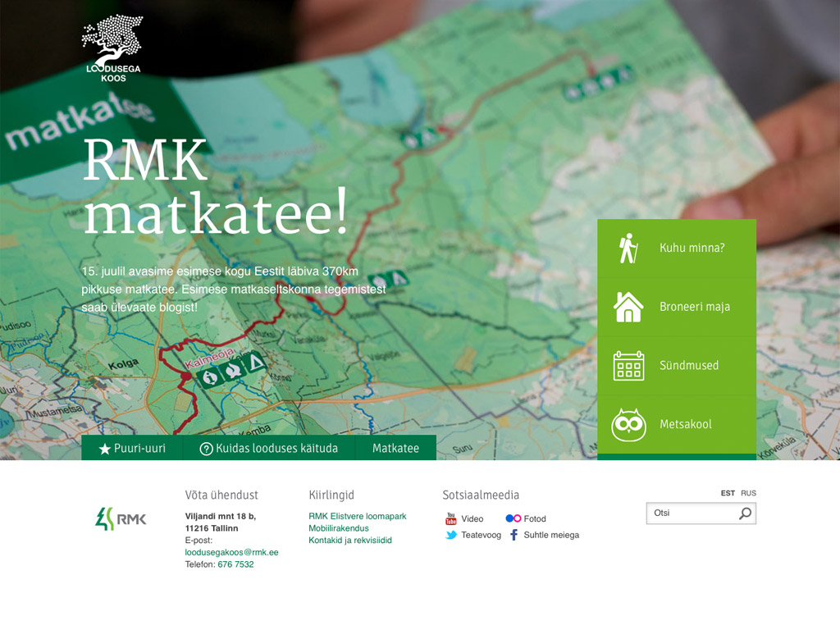Viewport: 840px width, 630px height.
Task: Click the Loodusega Koos tree logo
Action: coord(112,48)
